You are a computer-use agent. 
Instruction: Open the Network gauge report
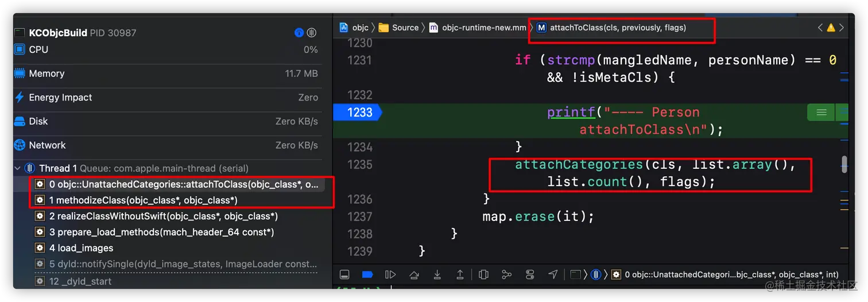pos(166,145)
